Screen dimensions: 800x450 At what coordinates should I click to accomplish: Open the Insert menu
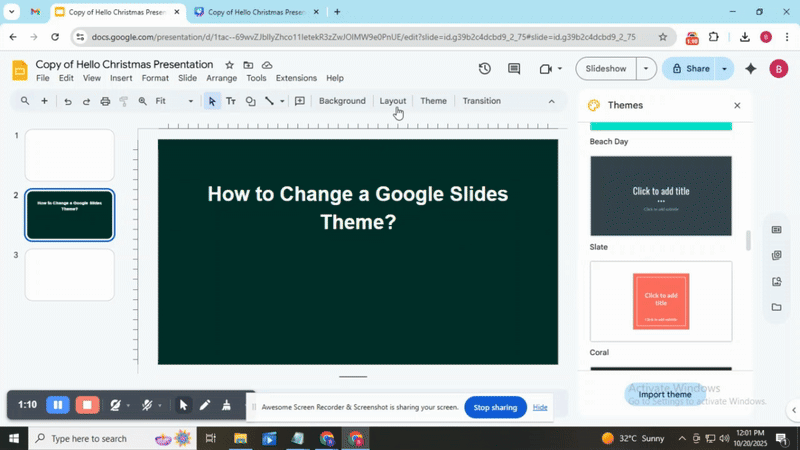coord(121,78)
